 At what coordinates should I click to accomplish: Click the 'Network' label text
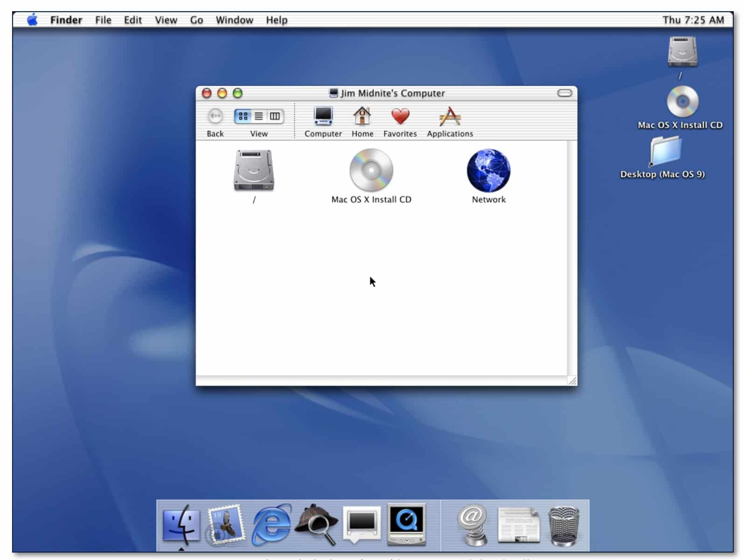click(489, 199)
